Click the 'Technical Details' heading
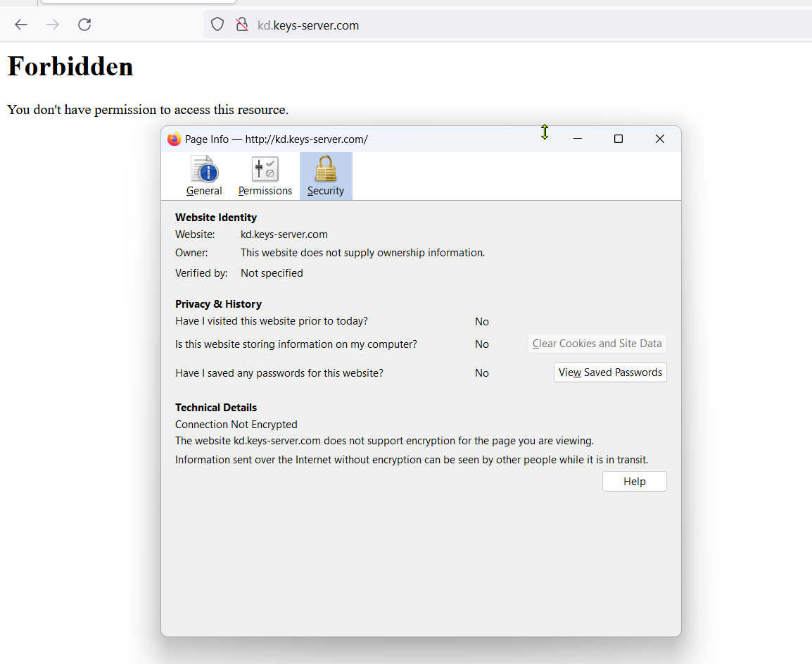 tap(216, 408)
